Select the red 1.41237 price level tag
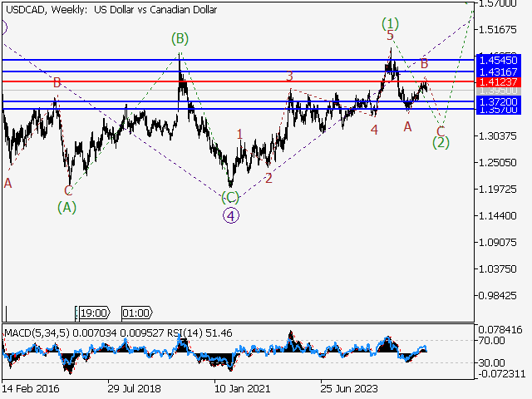 coord(499,81)
